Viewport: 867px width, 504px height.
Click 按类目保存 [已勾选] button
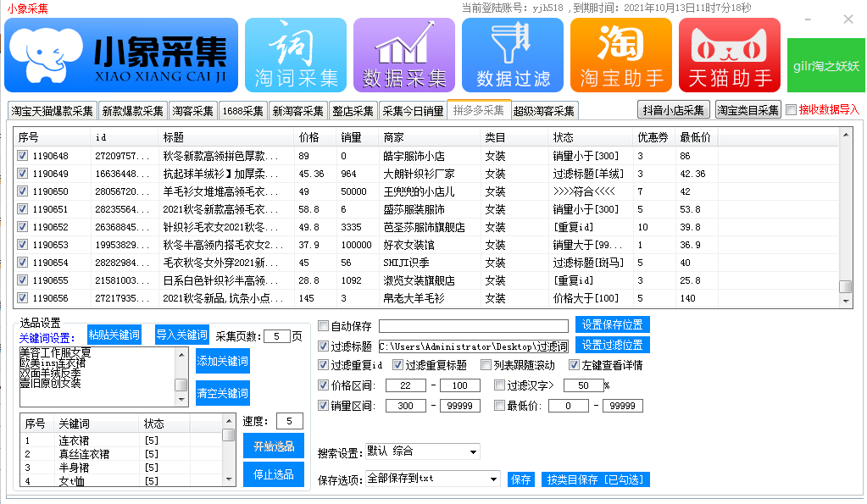click(x=596, y=479)
